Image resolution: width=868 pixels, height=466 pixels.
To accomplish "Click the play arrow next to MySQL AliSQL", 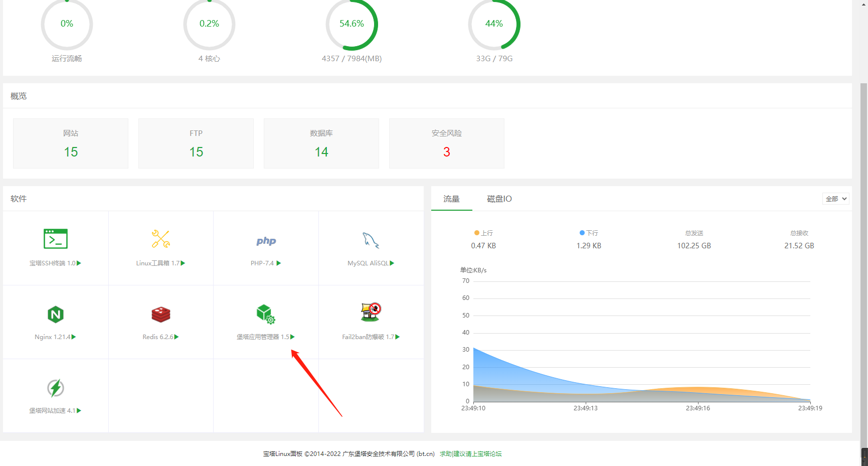I will point(392,263).
